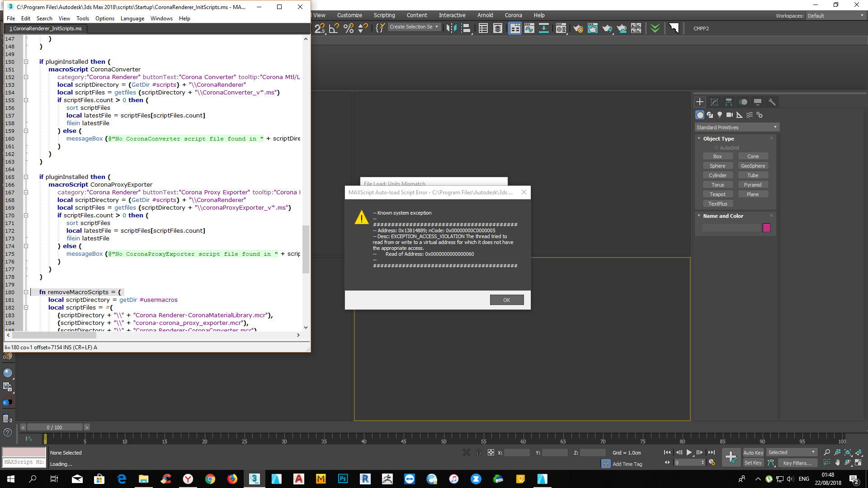Image resolution: width=868 pixels, height=488 pixels.
Task: Click the Angle Snap toggle icon
Action: click(334, 28)
